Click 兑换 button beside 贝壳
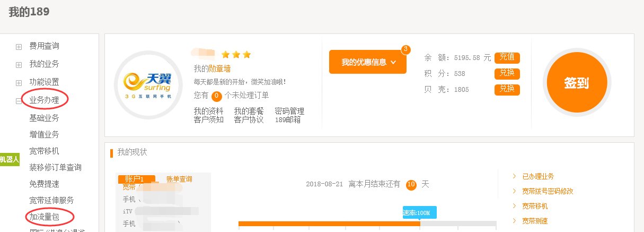Image resolution: width=644 pixels, height=232 pixels. coord(507,89)
